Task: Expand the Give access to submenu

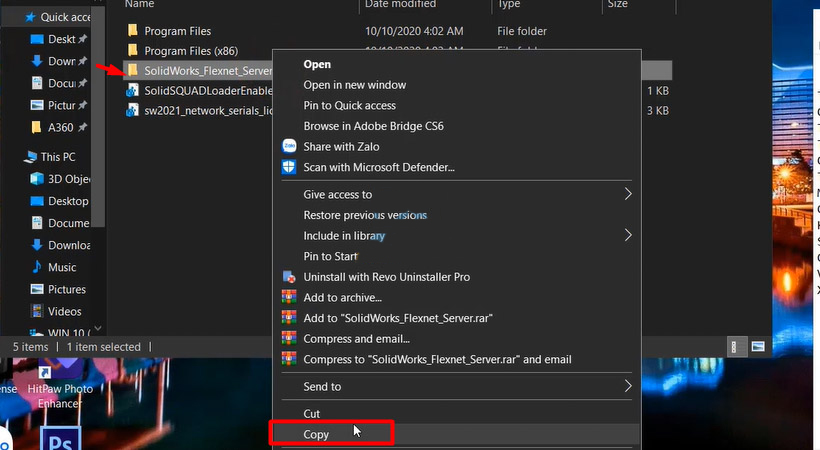Action: tap(628, 195)
